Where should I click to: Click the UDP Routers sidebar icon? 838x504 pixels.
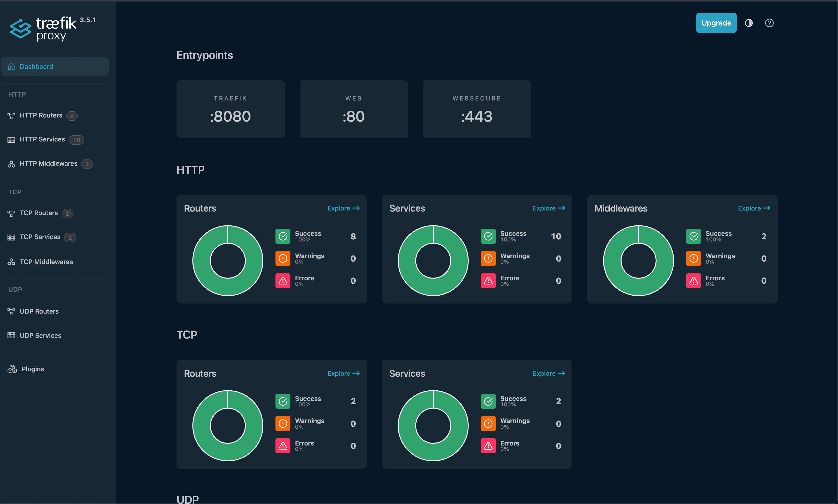click(x=11, y=312)
